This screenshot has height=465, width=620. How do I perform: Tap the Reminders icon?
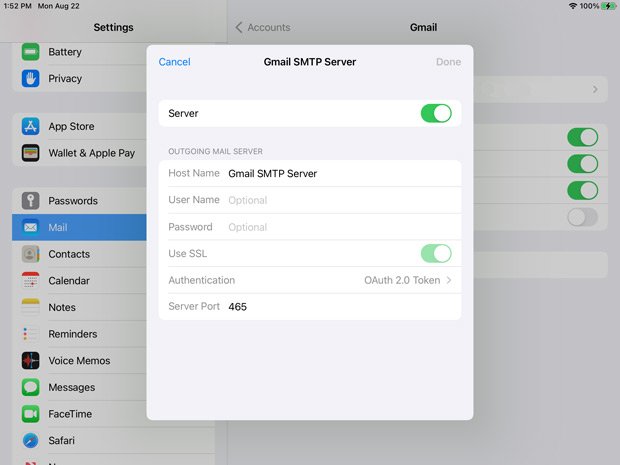pos(30,334)
